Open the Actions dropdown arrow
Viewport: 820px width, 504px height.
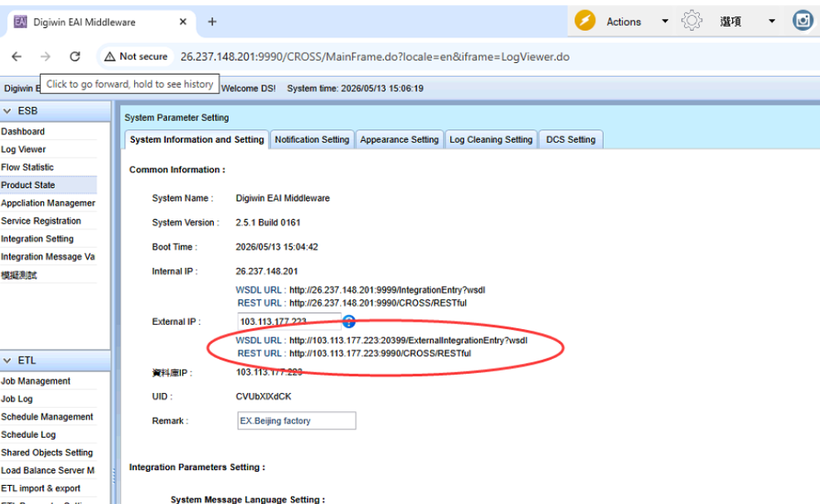[665, 22]
